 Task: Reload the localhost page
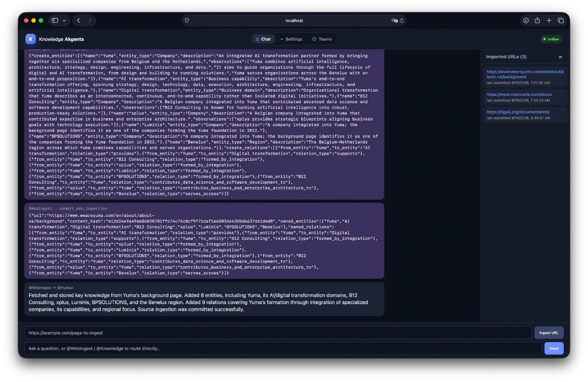(402, 21)
